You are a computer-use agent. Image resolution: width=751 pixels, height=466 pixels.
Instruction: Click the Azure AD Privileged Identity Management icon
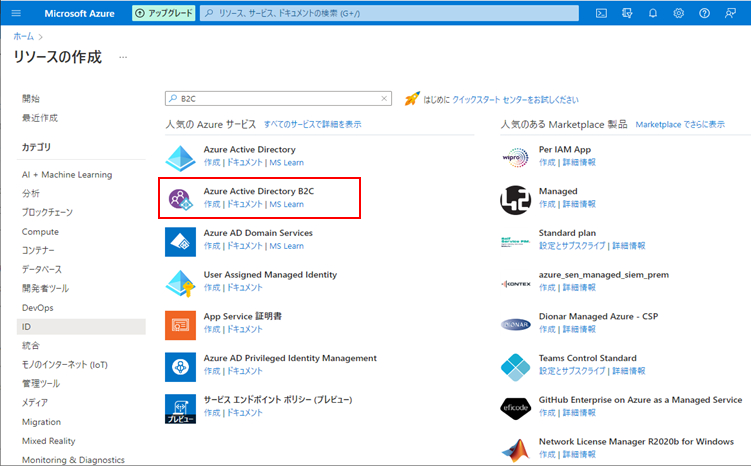click(180, 367)
